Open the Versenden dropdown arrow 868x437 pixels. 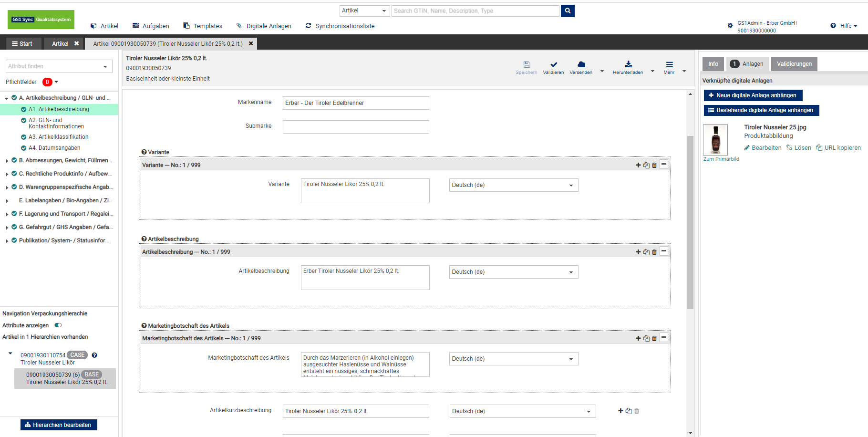(x=602, y=71)
